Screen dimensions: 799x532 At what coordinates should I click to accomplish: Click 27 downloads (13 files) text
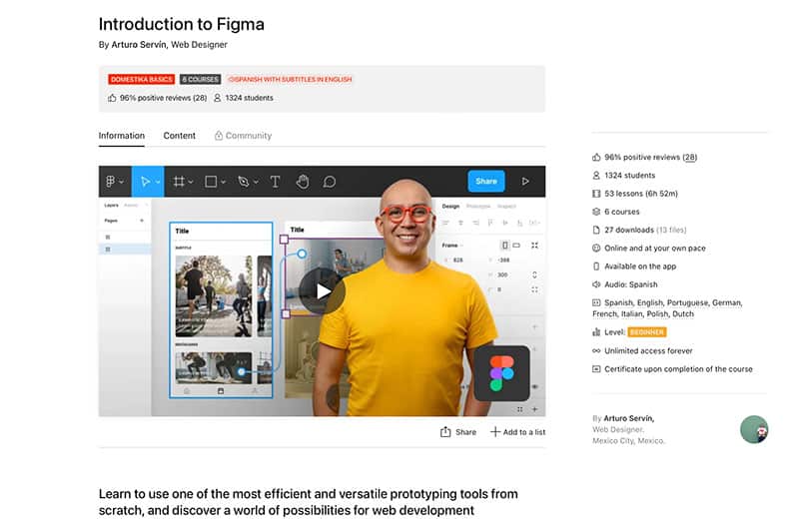coord(645,231)
